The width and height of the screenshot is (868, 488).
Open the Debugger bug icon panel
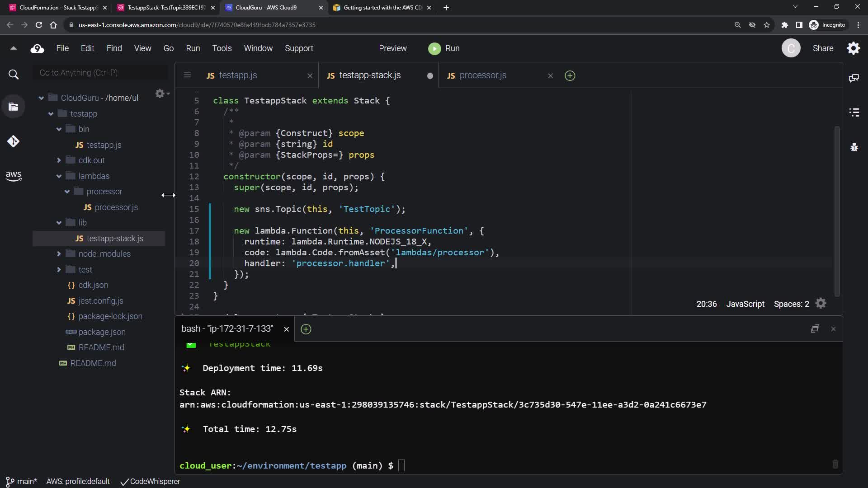pos(854,147)
